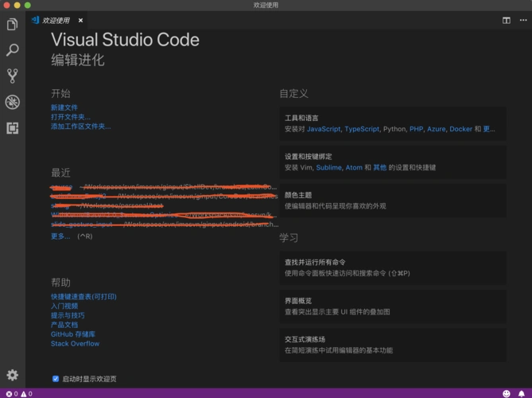Open the notifications bell icon
The width and height of the screenshot is (532, 398).
tap(522, 393)
